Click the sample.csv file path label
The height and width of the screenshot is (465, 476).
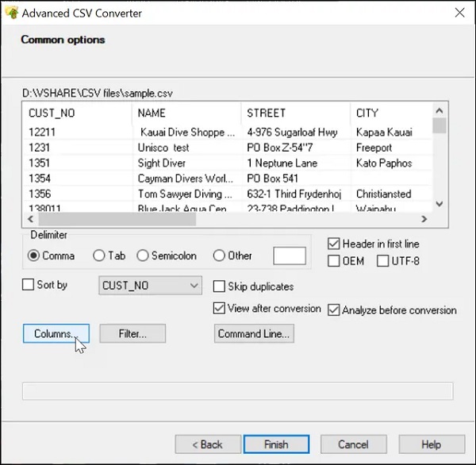coord(98,93)
